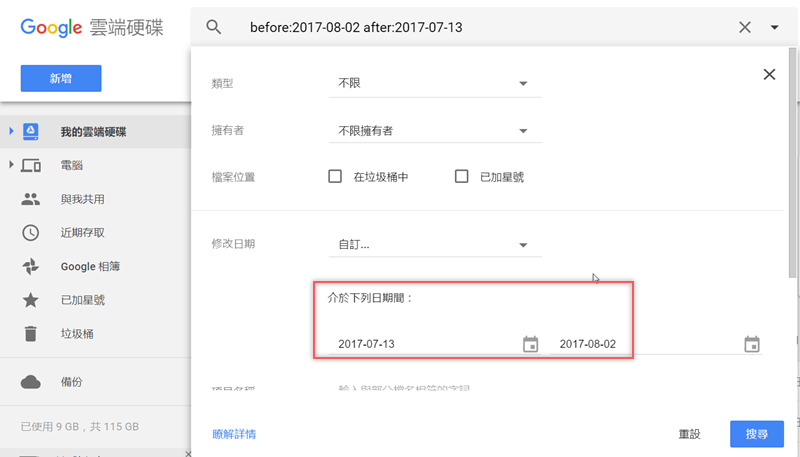This screenshot has width=800, height=457.
Task: Toggle the search options dropdown arrow
Action: click(774, 28)
